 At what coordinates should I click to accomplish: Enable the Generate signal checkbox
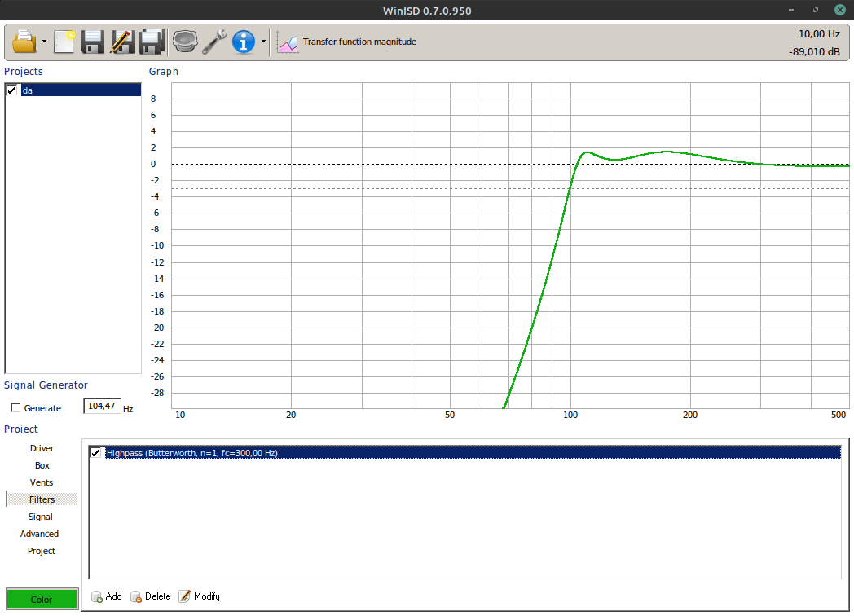(x=15, y=408)
